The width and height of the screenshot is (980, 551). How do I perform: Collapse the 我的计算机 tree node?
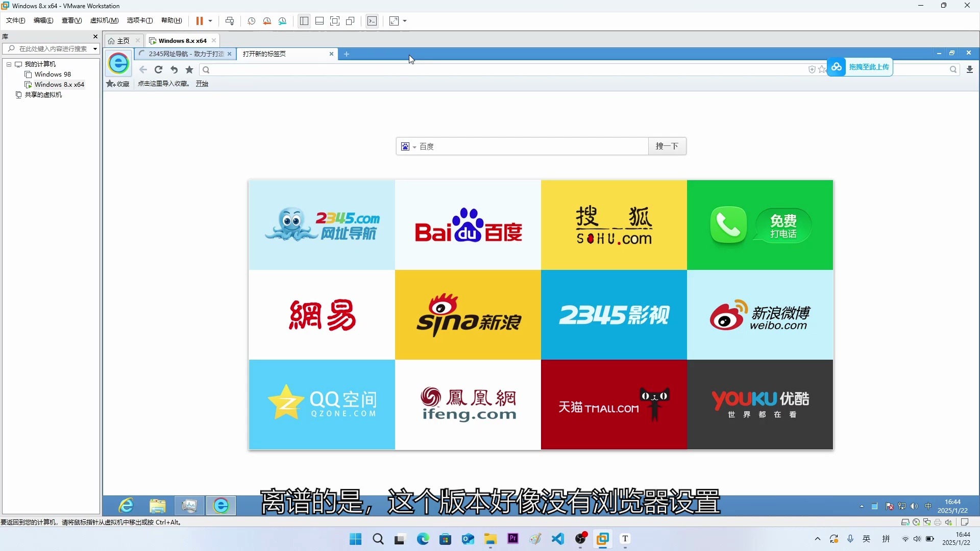(9, 64)
